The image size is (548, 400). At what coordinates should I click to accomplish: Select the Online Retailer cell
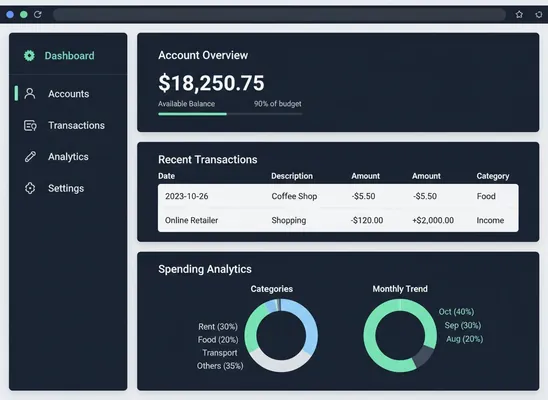(x=192, y=220)
